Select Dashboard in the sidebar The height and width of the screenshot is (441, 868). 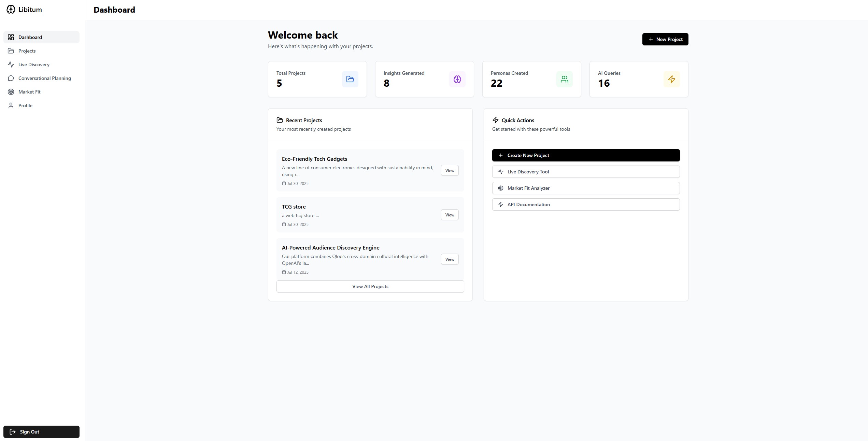30,37
